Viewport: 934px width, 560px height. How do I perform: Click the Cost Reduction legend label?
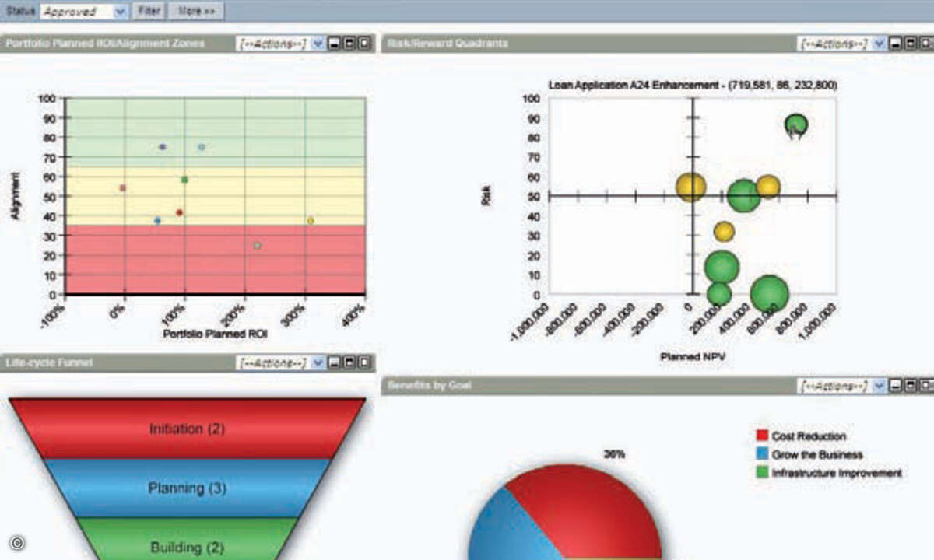[809, 436]
